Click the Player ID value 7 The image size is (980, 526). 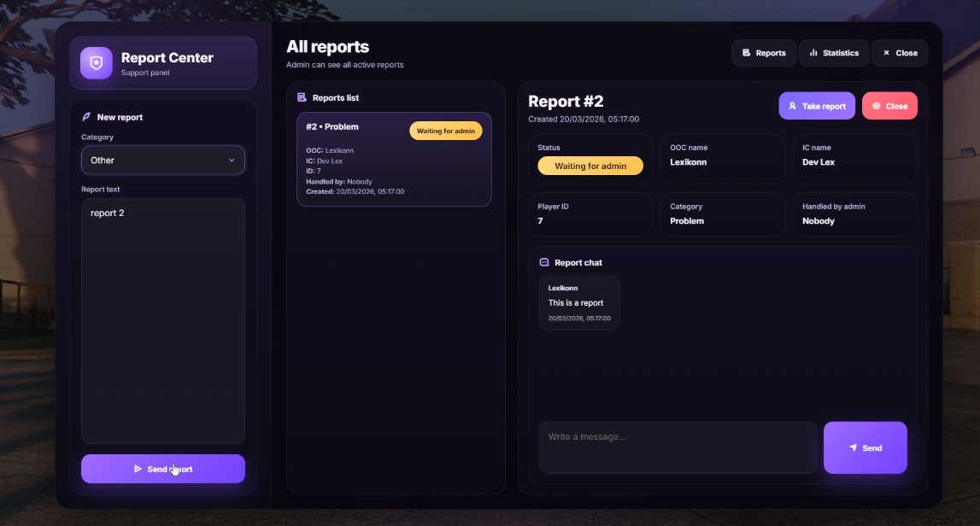coord(540,221)
